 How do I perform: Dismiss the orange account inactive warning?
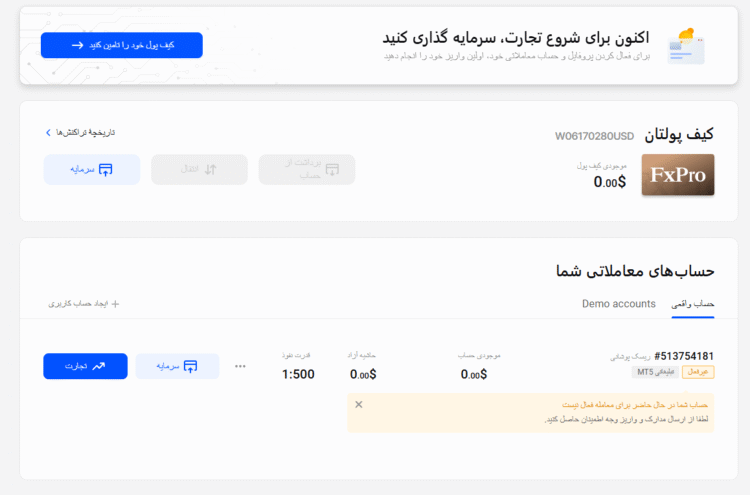359,405
